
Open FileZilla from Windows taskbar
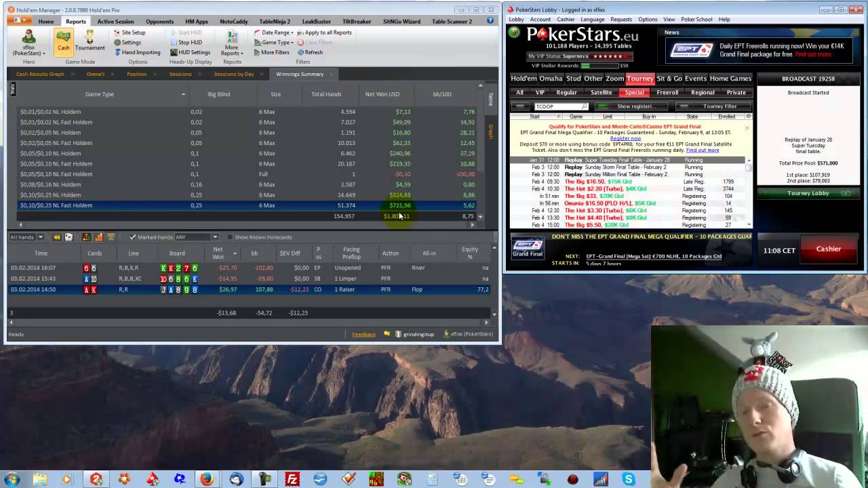pyautogui.click(x=292, y=479)
